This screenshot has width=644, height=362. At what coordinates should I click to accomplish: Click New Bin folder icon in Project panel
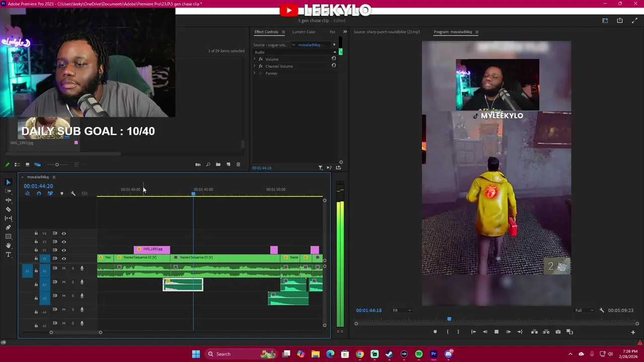pyautogui.click(x=218, y=164)
